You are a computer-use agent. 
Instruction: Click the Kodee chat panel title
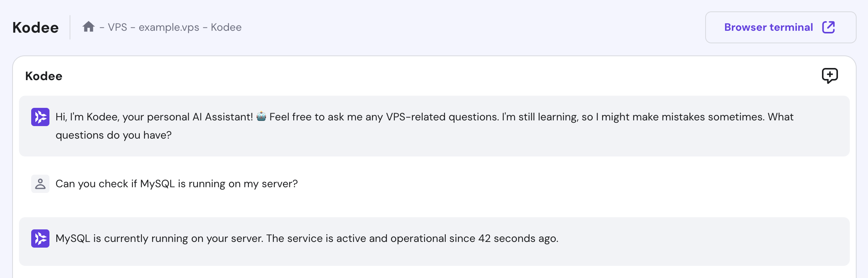pyautogui.click(x=44, y=76)
